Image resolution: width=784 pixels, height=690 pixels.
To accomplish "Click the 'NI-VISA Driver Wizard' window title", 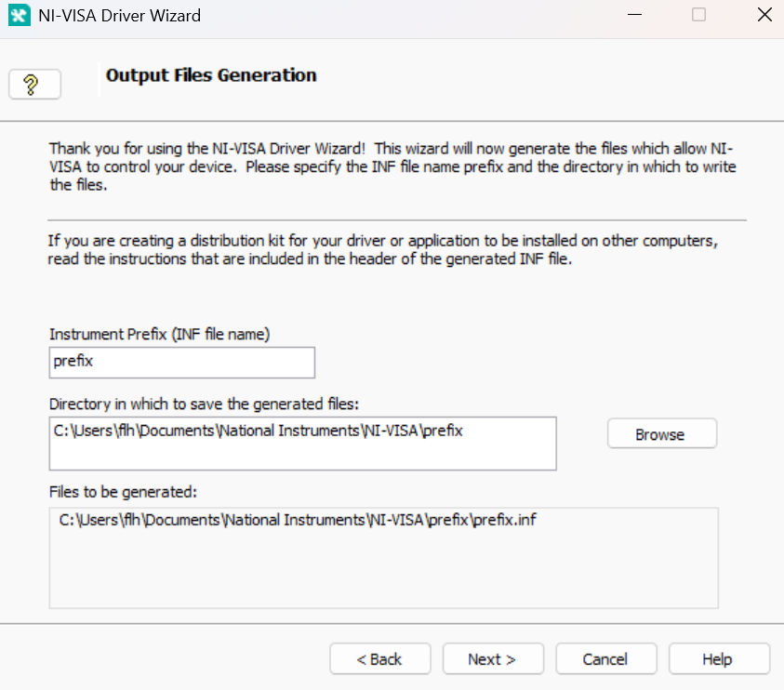I will (x=119, y=16).
